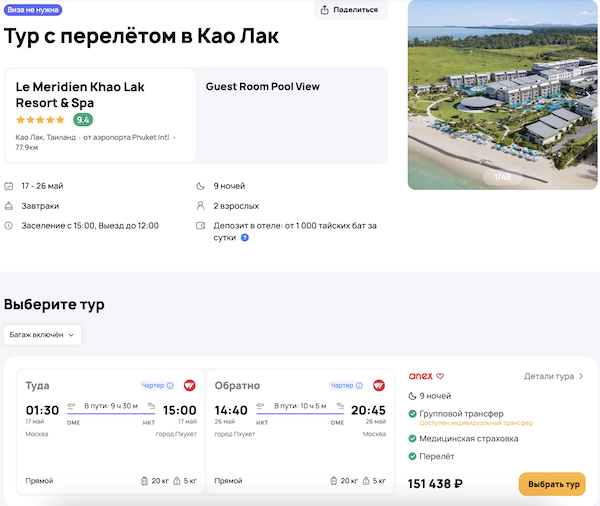
Task: Click the Виза не нужна badge
Action: coord(33,10)
